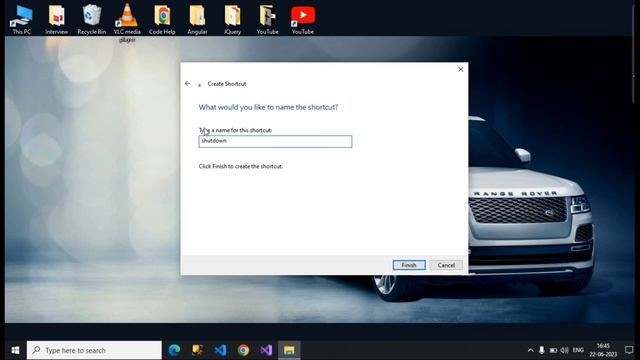Select the Interview folder on desktop
The width and height of the screenshot is (640, 360).
tap(57, 19)
